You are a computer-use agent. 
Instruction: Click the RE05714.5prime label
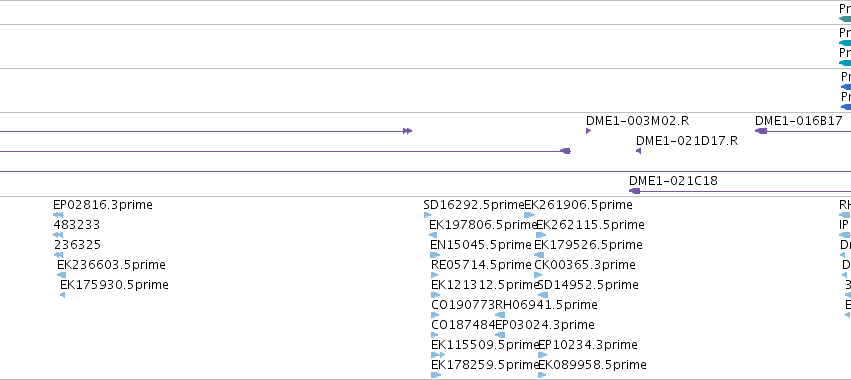(481, 265)
